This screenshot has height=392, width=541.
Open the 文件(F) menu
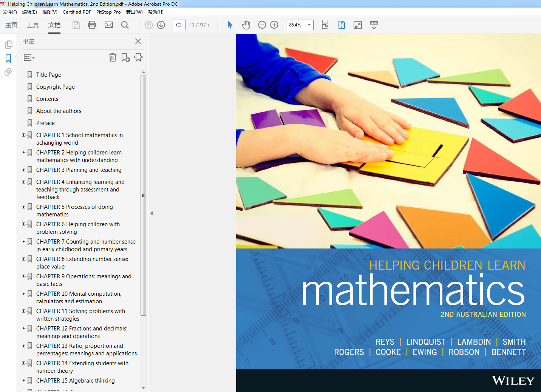(x=10, y=12)
